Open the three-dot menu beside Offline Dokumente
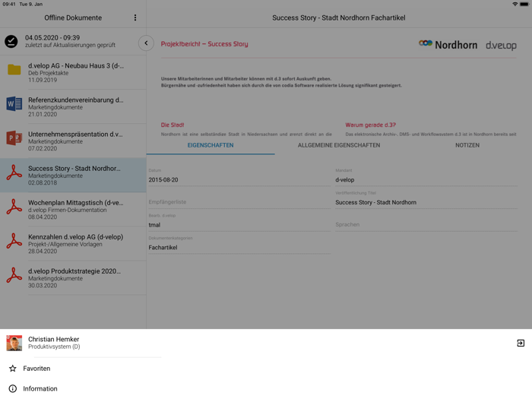Image resolution: width=532 pixels, height=399 pixels. tap(135, 17)
